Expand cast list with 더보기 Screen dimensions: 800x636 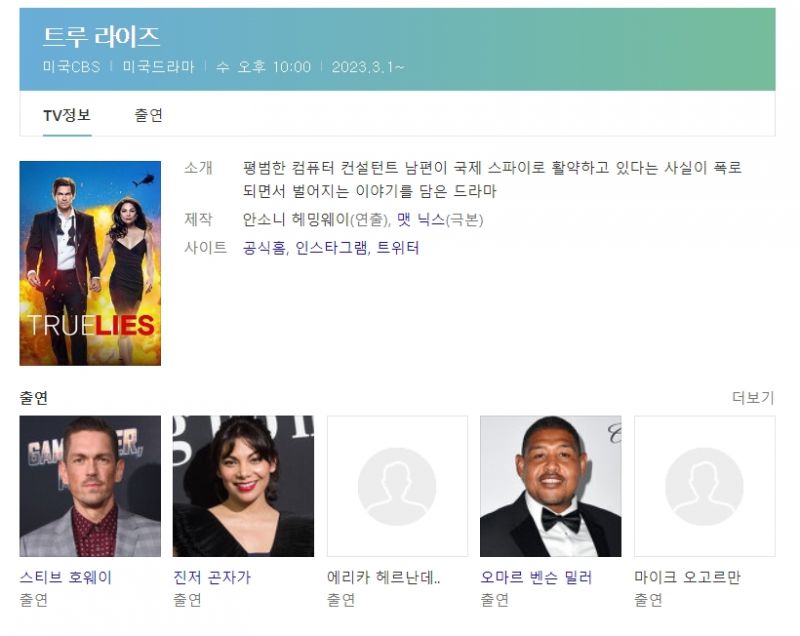coord(753,397)
